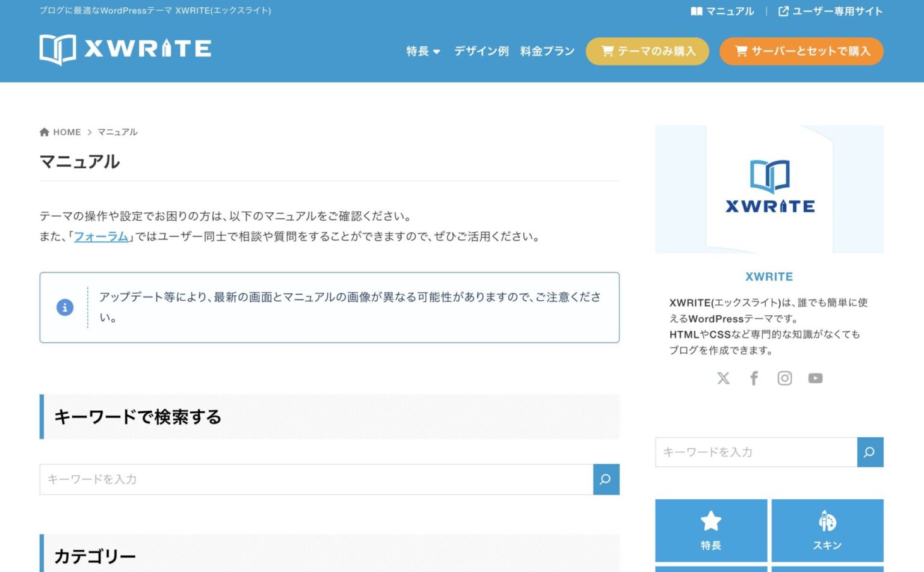
Task: Open the YouTube icon under the XWRITE description
Action: [815, 378]
